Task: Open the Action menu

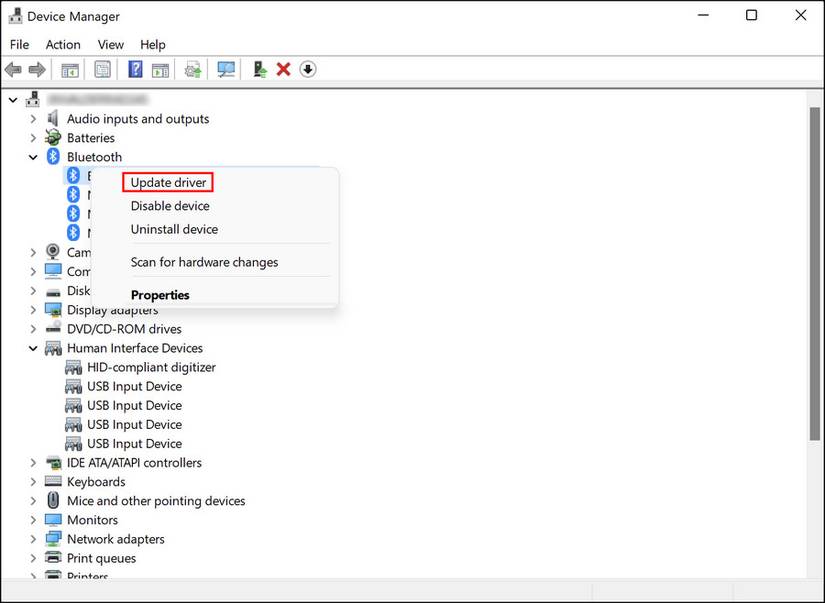Action: (63, 45)
